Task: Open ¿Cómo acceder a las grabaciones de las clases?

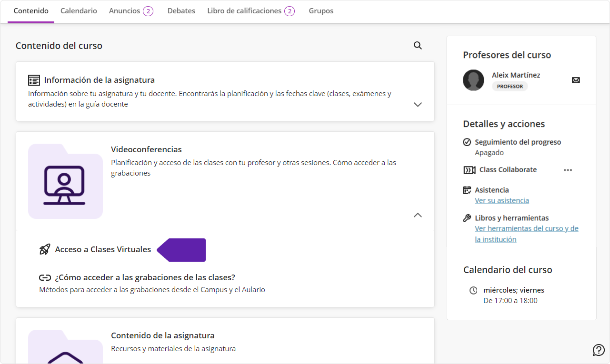Action: 145,277
